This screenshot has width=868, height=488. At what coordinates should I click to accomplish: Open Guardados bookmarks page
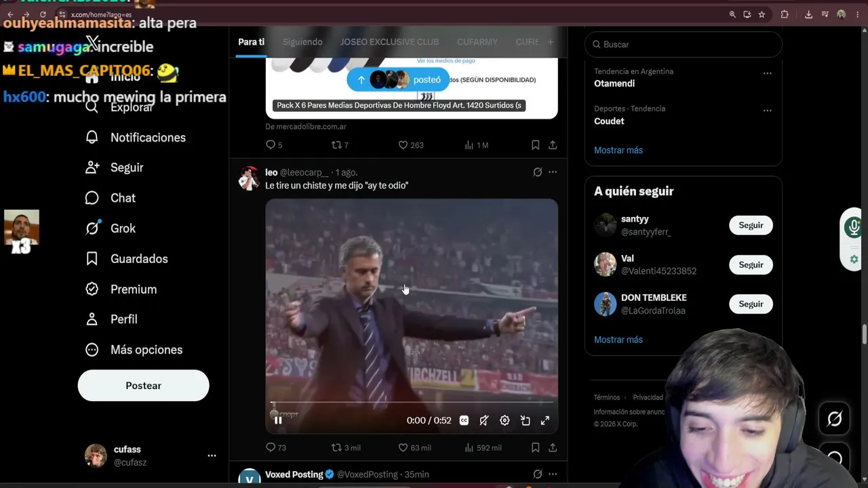(127, 259)
